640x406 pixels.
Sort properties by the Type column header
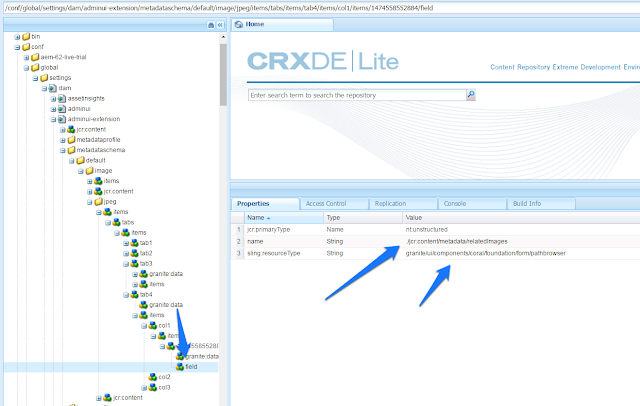click(363, 218)
